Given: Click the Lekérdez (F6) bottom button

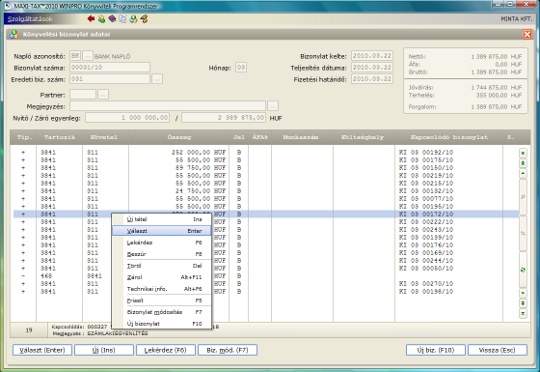Looking at the screenshot, I should (166, 350).
